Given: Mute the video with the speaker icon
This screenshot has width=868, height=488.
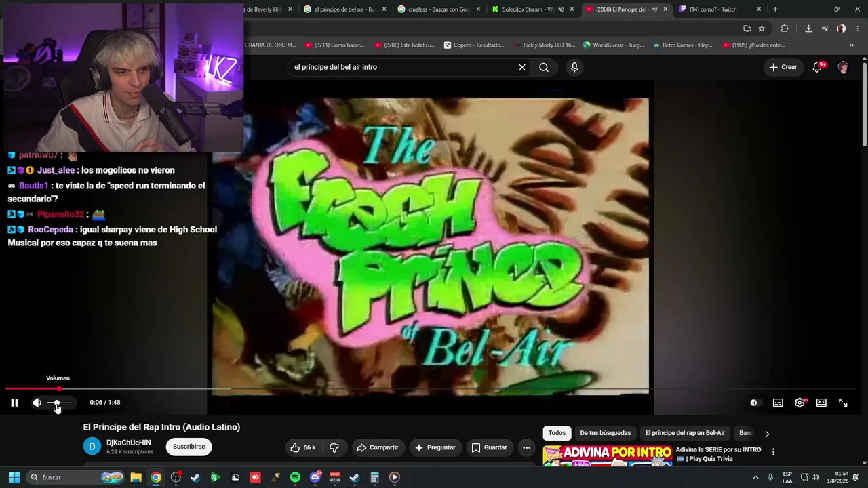Looking at the screenshot, I should click(37, 403).
